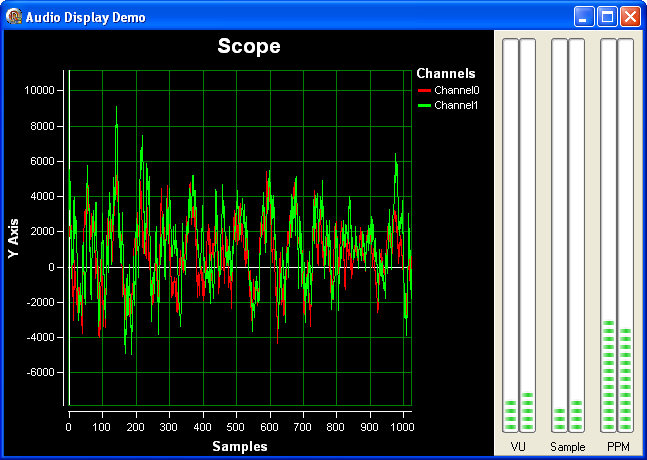Click the green Channel1 legend color line
647x460 pixels.
click(423, 105)
